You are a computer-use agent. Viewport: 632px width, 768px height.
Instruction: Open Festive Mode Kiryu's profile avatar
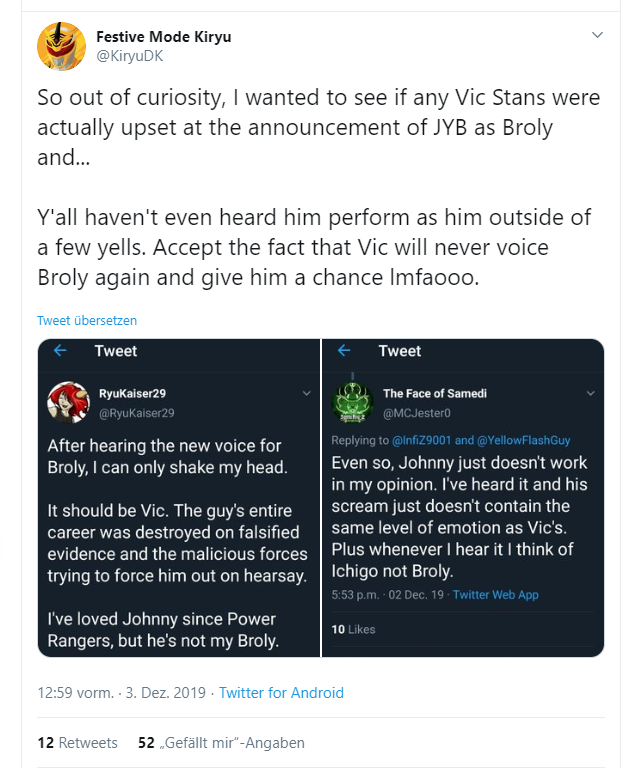coord(61,46)
